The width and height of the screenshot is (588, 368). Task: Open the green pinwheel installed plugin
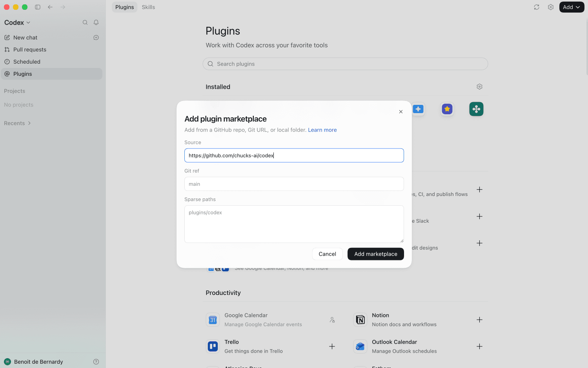[x=476, y=109]
